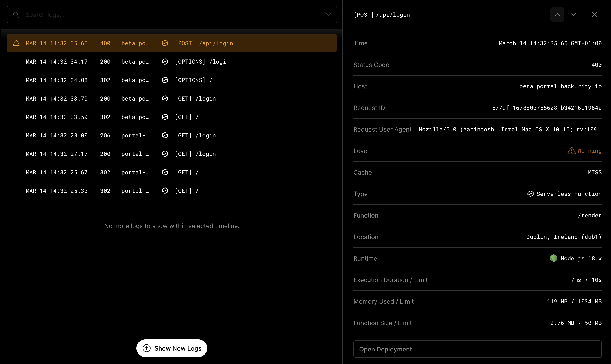This screenshot has height=364, width=611.
Task: Close the log details panel
Action: [595, 14]
